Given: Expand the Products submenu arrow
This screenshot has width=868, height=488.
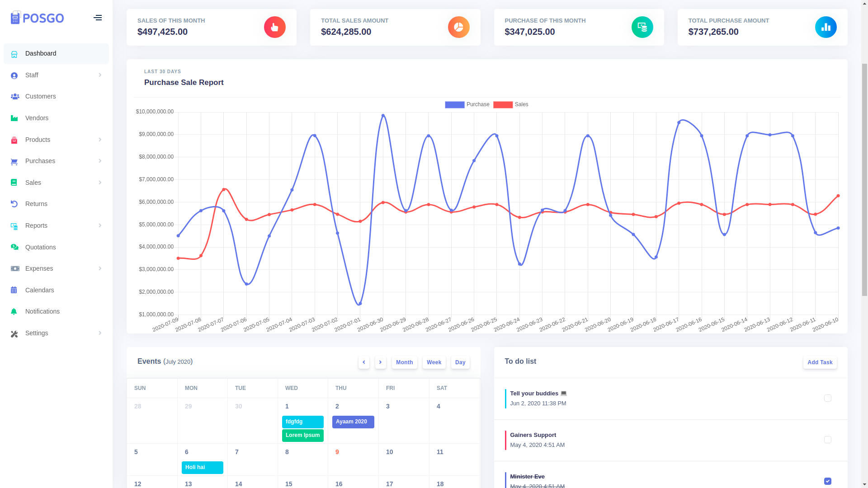Looking at the screenshot, I should tap(100, 140).
